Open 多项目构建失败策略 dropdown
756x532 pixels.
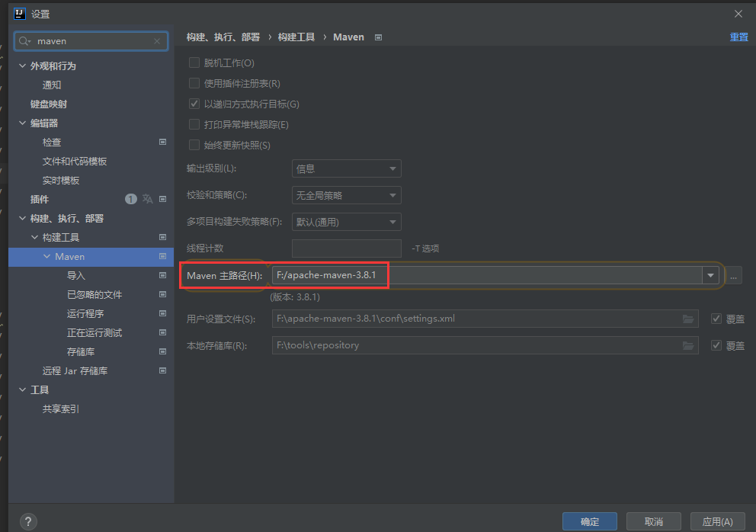[347, 222]
